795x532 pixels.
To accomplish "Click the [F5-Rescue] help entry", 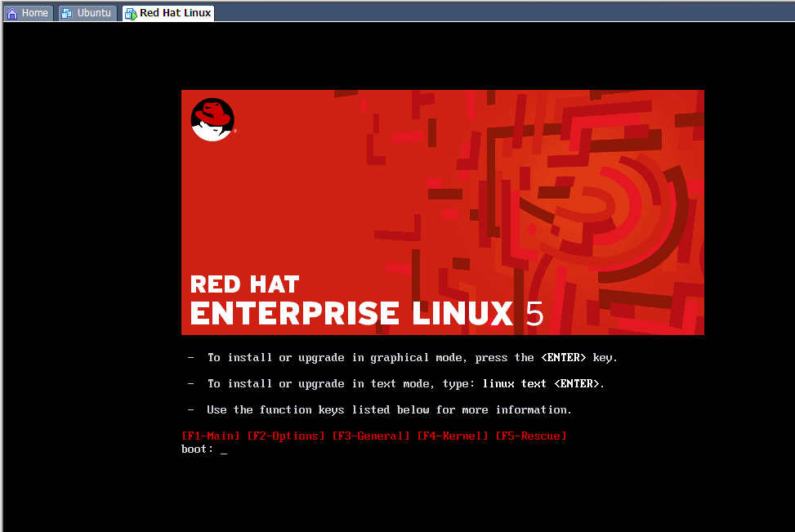I will pyautogui.click(x=530, y=436).
